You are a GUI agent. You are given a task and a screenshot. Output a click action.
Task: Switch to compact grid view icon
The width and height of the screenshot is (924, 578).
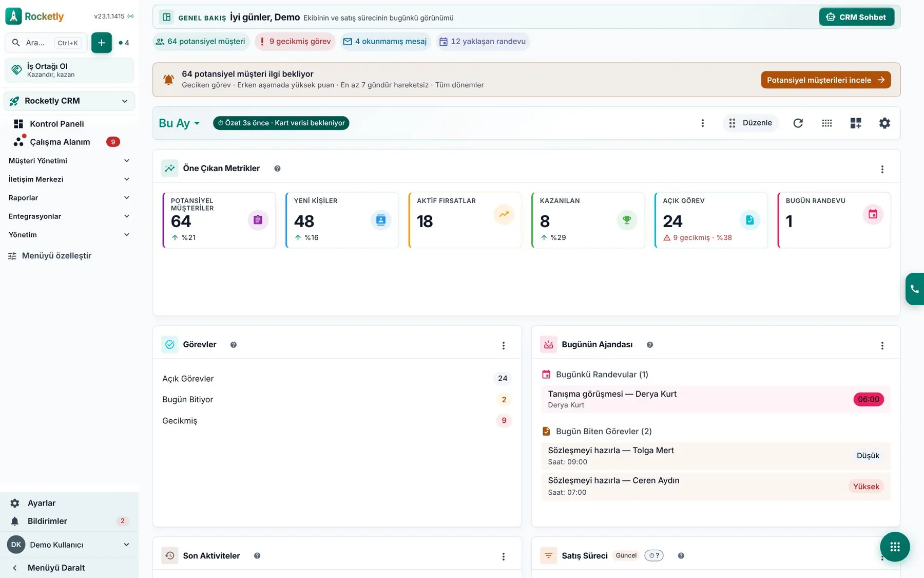tap(826, 123)
